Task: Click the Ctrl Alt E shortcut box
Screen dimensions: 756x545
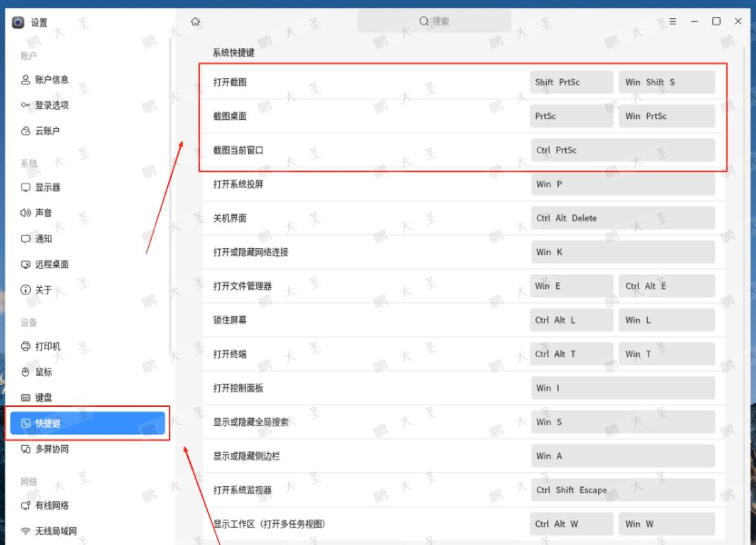Action: 667,286
